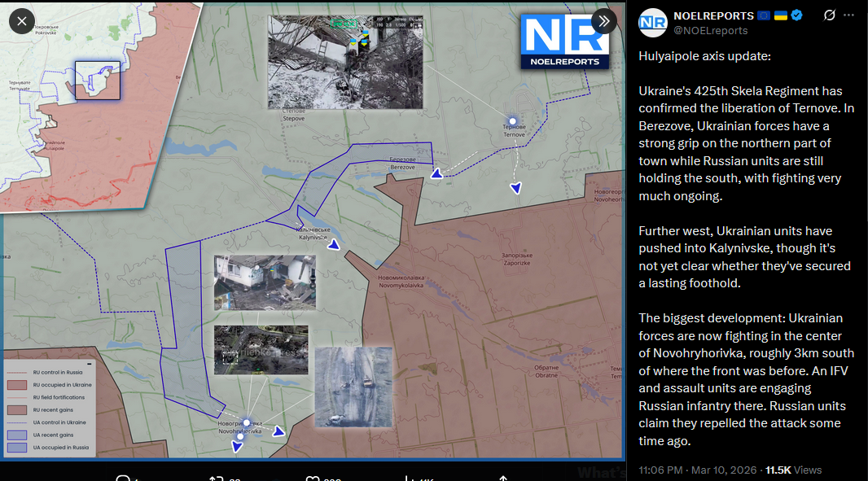Click the Novomykolaivka map label
The image size is (868, 481).
pos(401,282)
